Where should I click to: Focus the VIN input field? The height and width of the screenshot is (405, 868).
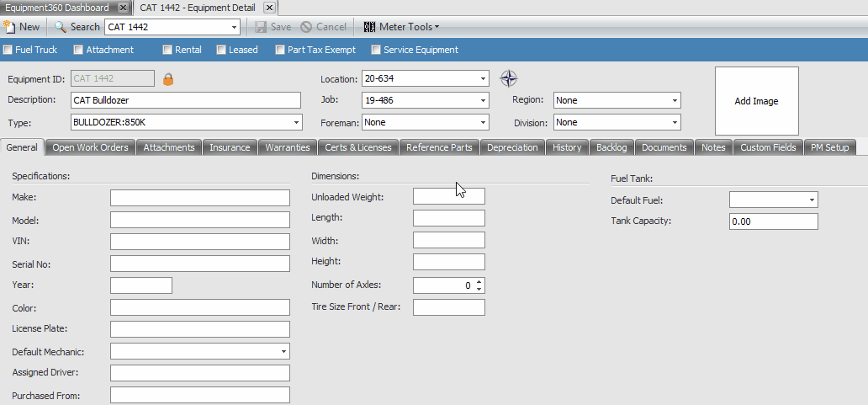(x=200, y=242)
